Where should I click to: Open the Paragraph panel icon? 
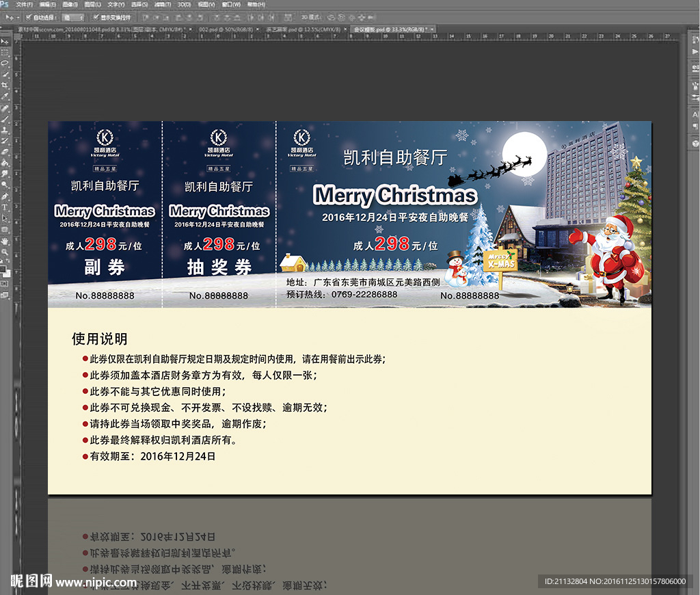(x=695, y=127)
